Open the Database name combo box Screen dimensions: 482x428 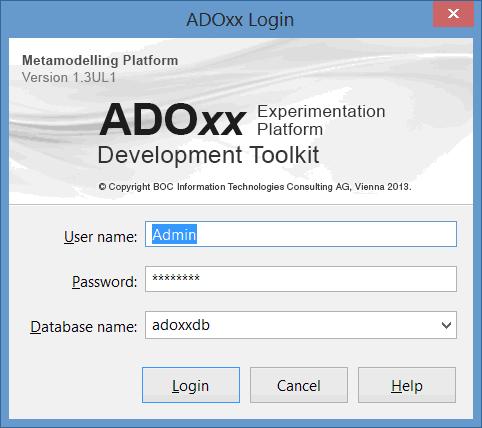pos(301,325)
